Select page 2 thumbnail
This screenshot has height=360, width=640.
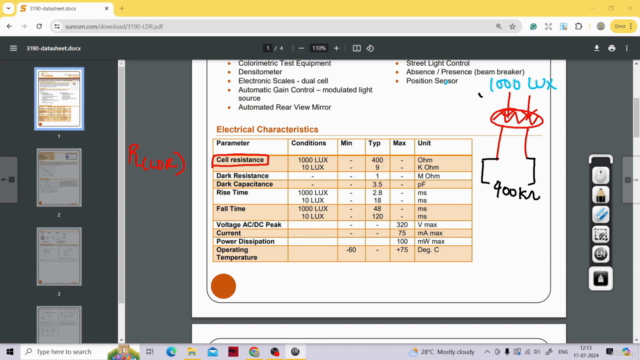coord(59,178)
